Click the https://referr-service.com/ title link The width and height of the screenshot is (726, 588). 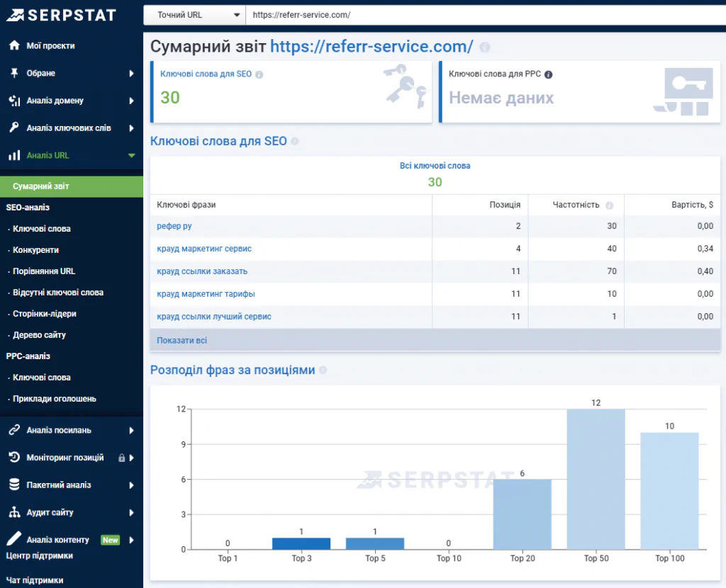(x=372, y=46)
